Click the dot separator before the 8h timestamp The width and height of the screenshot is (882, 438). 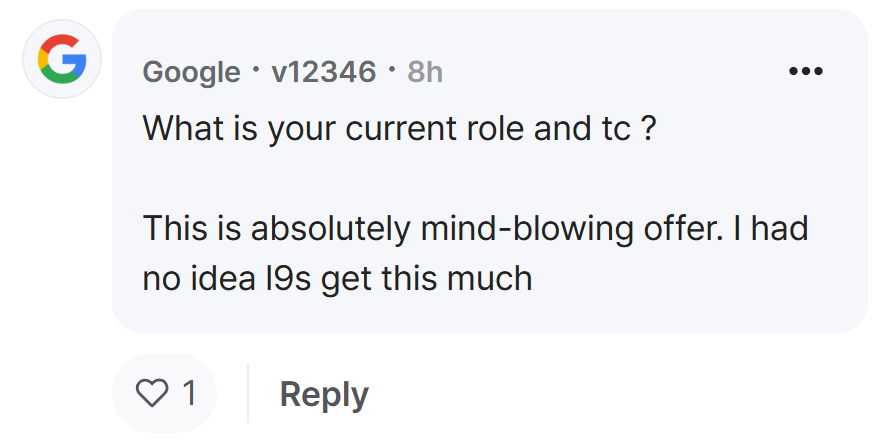[392, 70]
